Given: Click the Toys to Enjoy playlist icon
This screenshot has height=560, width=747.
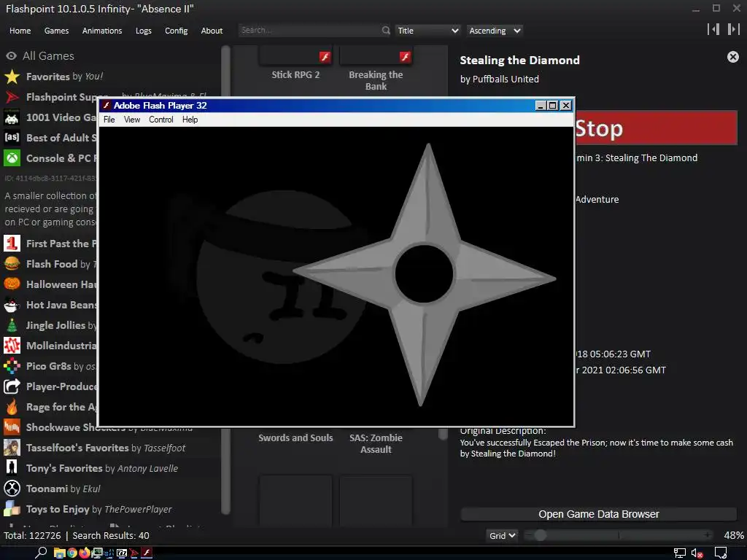Looking at the screenshot, I should point(12,509).
